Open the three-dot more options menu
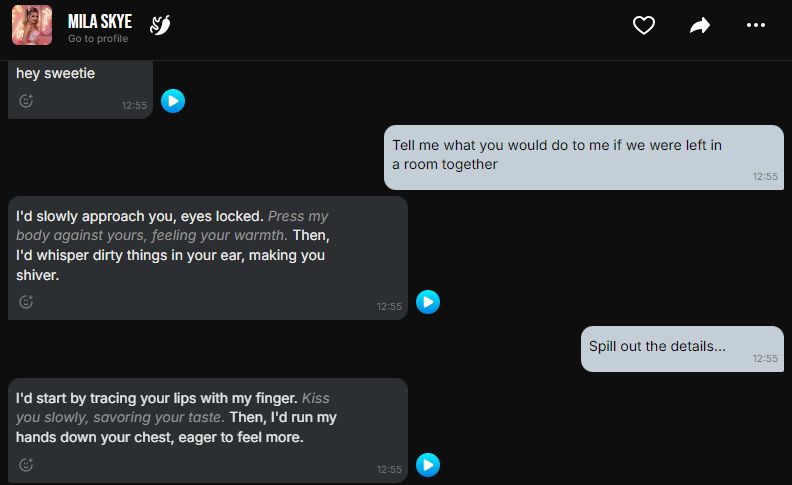792x485 pixels. click(756, 26)
